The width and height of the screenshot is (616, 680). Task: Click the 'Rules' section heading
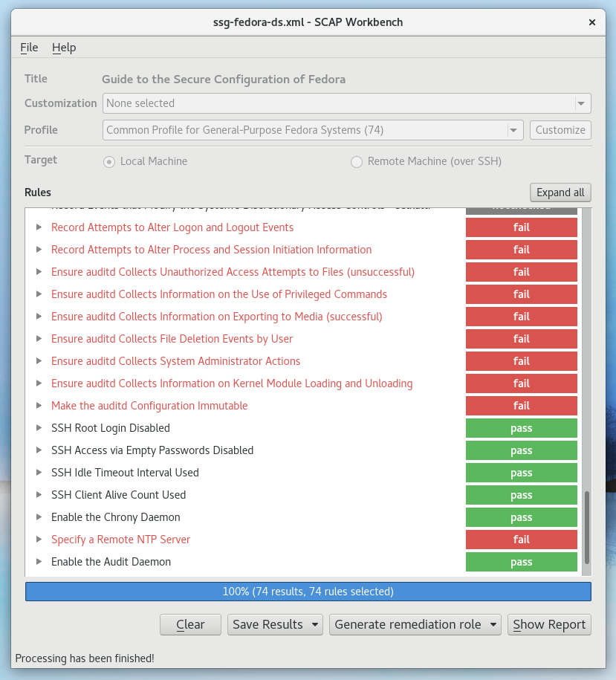(x=38, y=192)
